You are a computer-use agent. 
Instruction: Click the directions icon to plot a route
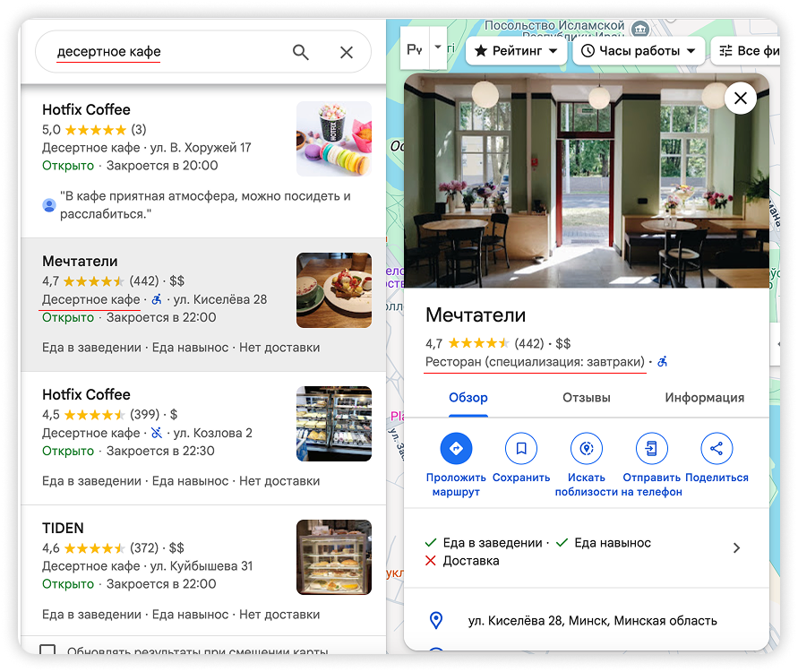tap(455, 448)
